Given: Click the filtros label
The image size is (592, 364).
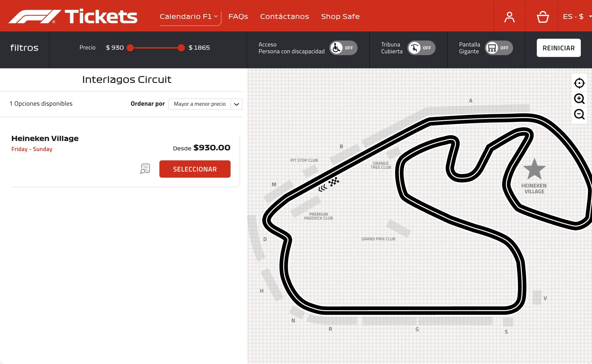Looking at the screenshot, I should [x=24, y=48].
